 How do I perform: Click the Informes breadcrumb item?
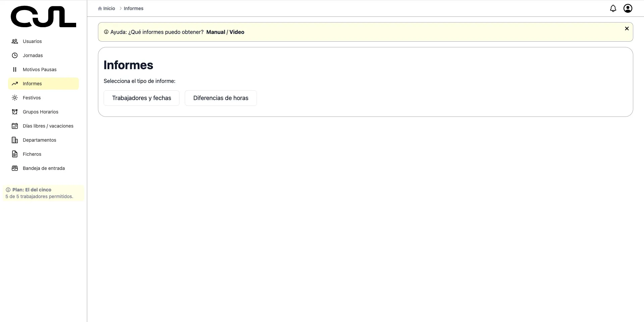[x=133, y=8]
